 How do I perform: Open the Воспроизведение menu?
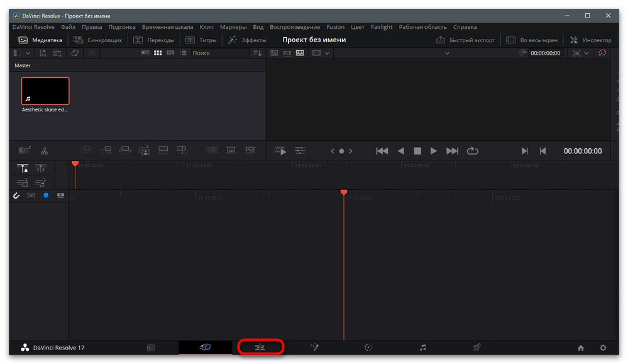pyautogui.click(x=295, y=27)
